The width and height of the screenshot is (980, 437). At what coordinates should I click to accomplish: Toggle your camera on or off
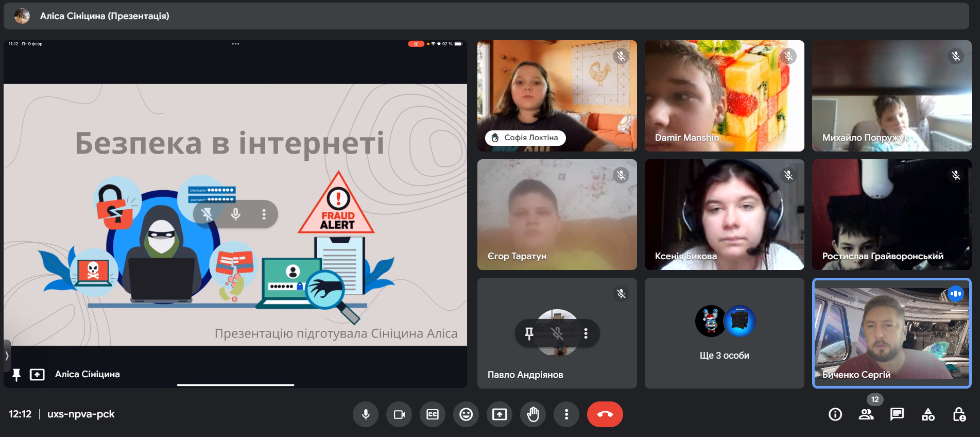pyautogui.click(x=399, y=414)
